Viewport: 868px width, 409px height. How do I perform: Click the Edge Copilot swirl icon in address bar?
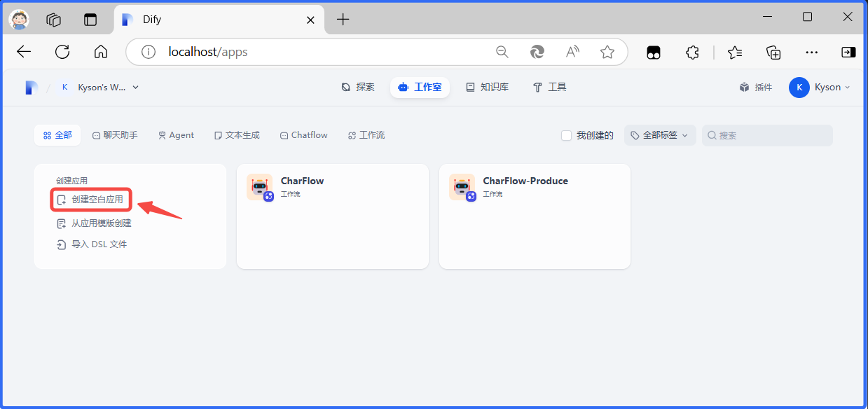(x=537, y=52)
